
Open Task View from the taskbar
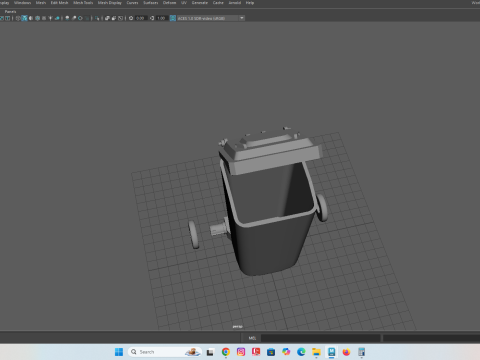[210, 352]
